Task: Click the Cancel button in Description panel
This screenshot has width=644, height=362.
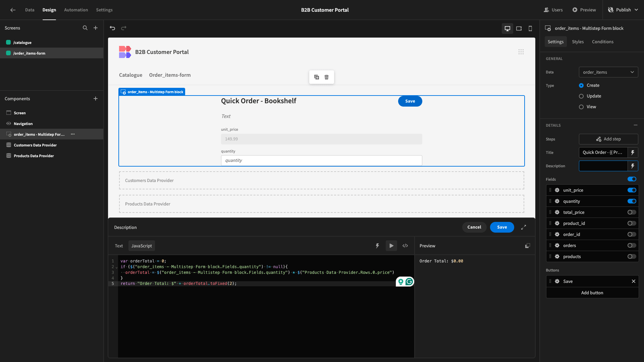Action: pos(474,227)
